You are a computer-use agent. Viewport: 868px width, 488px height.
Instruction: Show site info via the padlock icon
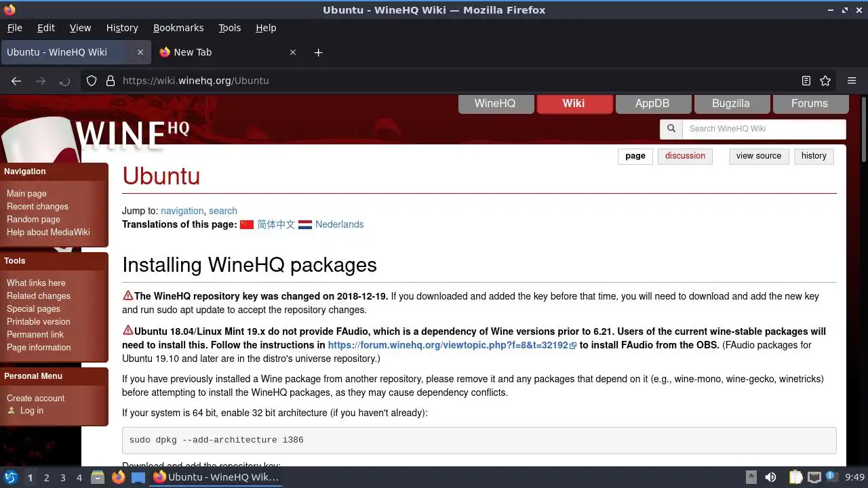pyautogui.click(x=111, y=81)
